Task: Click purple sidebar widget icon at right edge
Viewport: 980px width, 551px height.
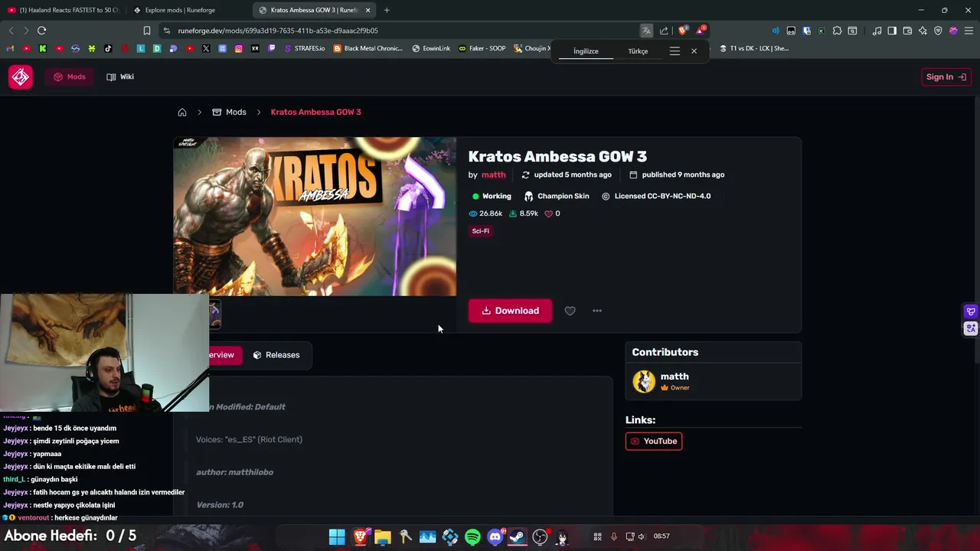Action: pyautogui.click(x=971, y=311)
